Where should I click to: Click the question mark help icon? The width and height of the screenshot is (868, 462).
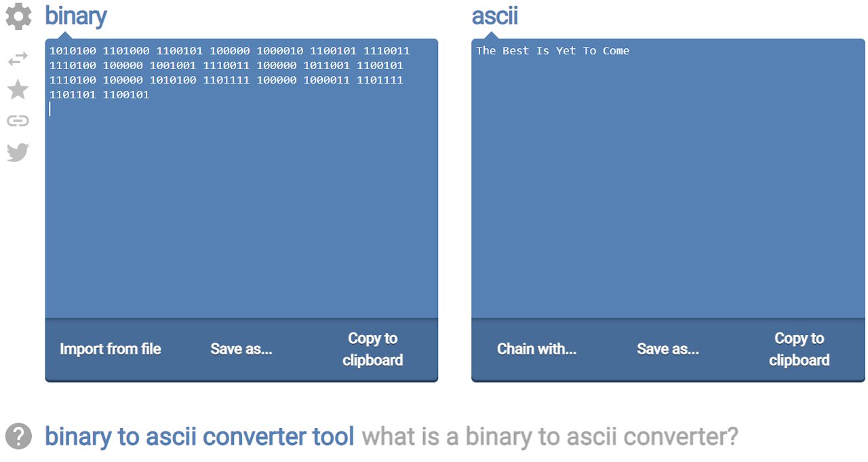coord(18,436)
